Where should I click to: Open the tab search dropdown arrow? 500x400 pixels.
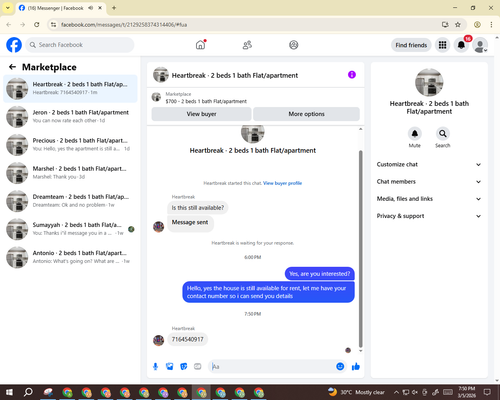(x=8, y=8)
